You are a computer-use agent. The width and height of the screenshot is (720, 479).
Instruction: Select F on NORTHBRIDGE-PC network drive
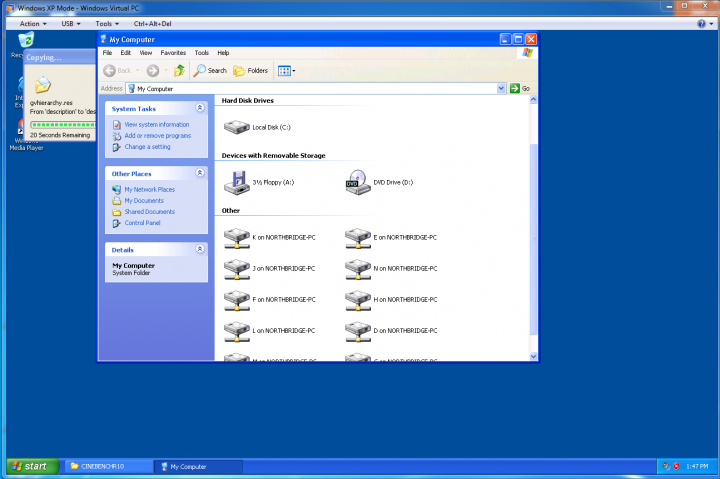[x=236, y=300]
